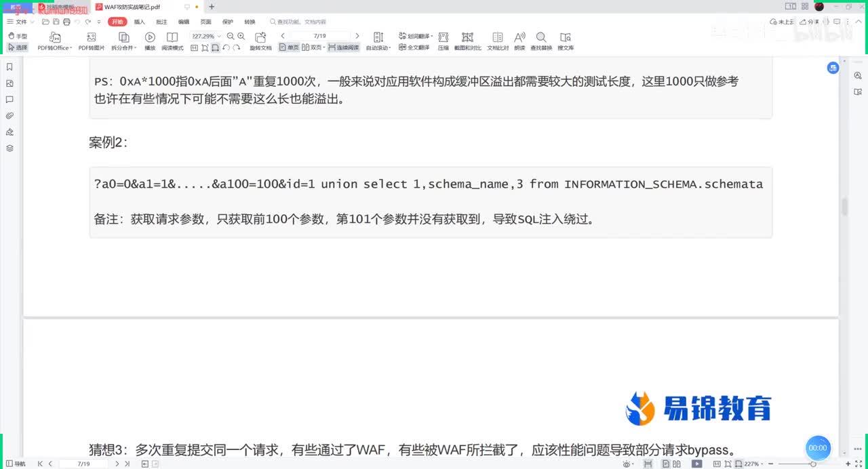Zoom in with the plus magnifier
The width and height of the screenshot is (868, 469).
click(241, 36)
